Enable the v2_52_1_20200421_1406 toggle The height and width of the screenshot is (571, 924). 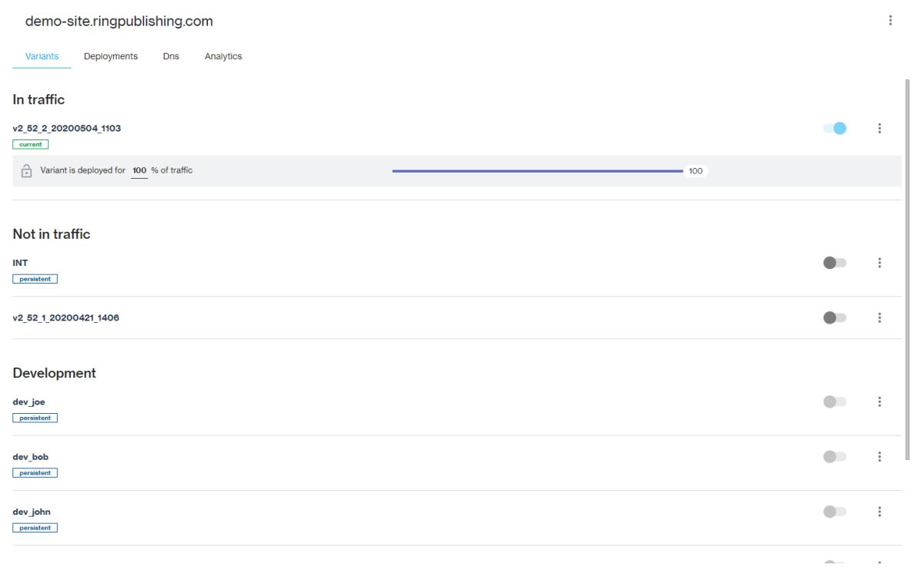[x=835, y=317]
